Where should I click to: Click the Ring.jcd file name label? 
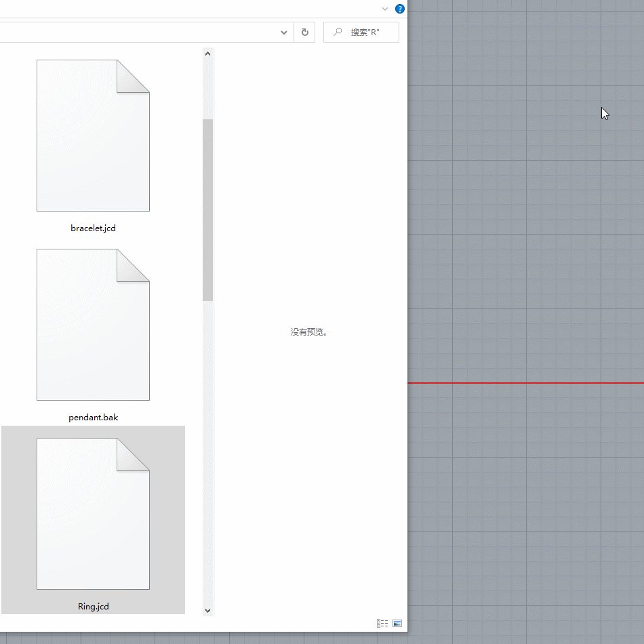(x=93, y=607)
